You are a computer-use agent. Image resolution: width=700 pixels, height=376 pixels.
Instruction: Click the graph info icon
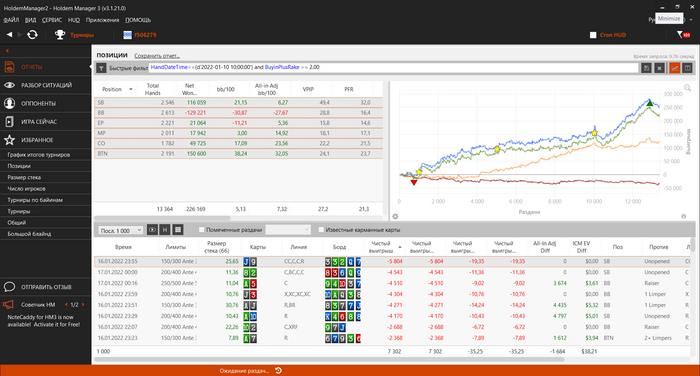click(683, 216)
